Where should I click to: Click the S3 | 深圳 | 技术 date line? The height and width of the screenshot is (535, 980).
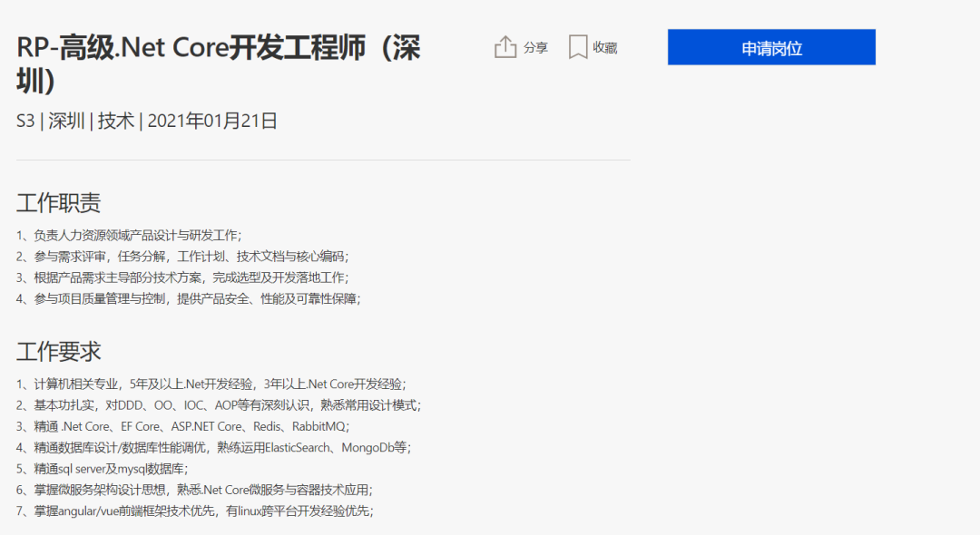[147, 121]
